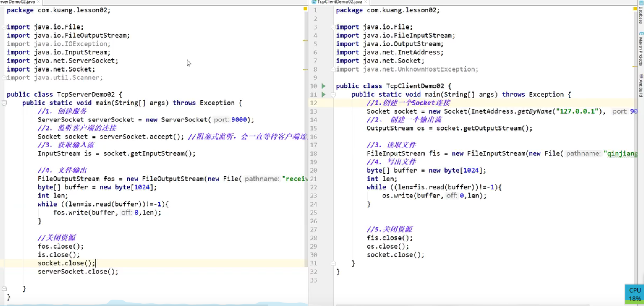Run main method from line 11 gutter arrow

point(323,94)
